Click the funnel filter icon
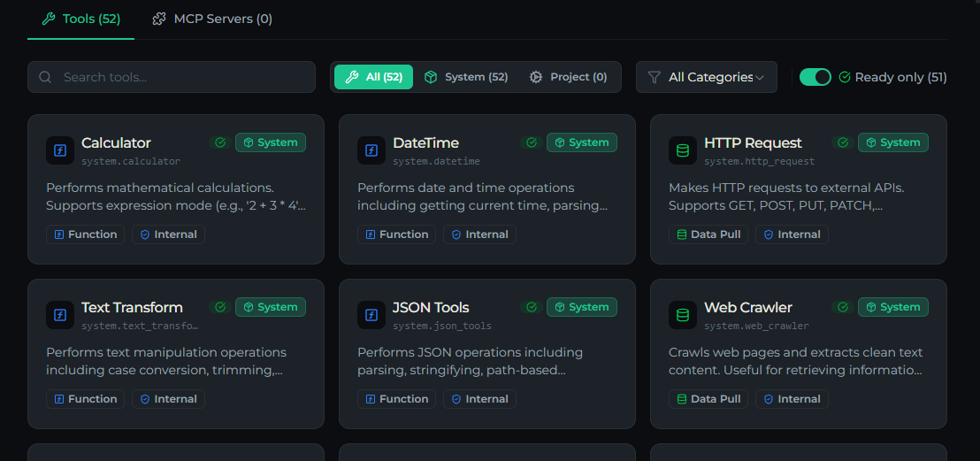Image resolution: width=980 pixels, height=461 pixels. [x=654, y=77]
